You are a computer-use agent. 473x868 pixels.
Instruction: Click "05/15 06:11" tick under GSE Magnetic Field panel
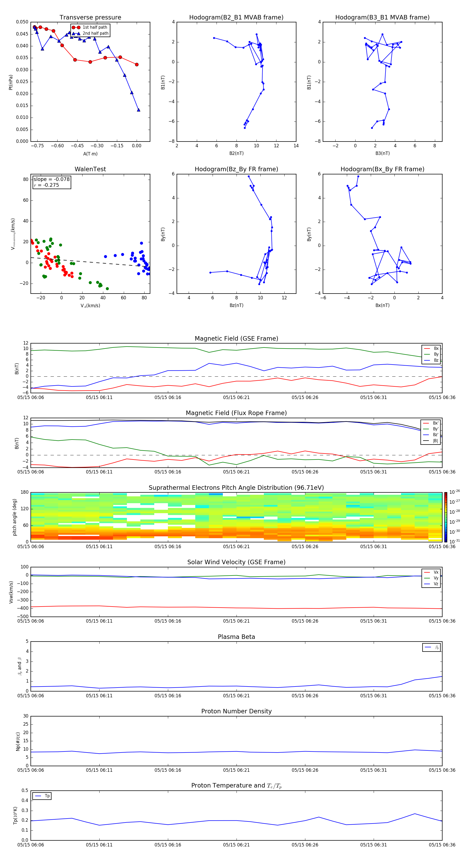[99, 398]
